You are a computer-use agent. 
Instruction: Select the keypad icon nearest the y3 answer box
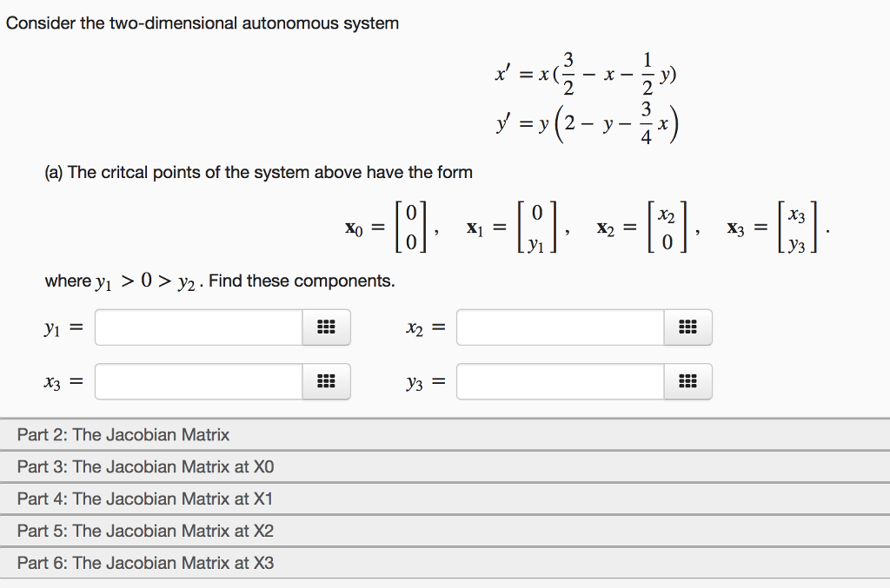click(687, 381)
